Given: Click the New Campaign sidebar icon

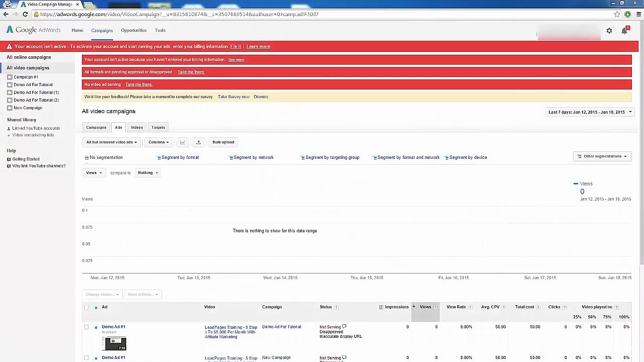Looking at the screenshot, I should point(10,108).
